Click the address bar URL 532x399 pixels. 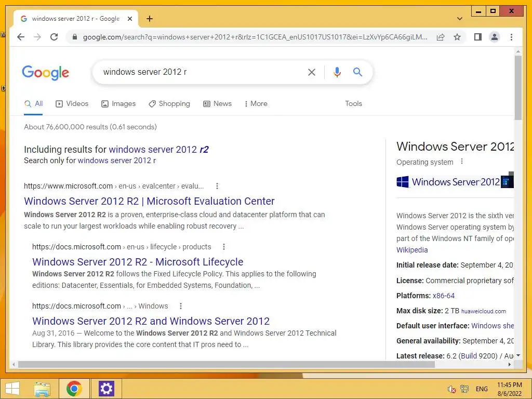255,37
